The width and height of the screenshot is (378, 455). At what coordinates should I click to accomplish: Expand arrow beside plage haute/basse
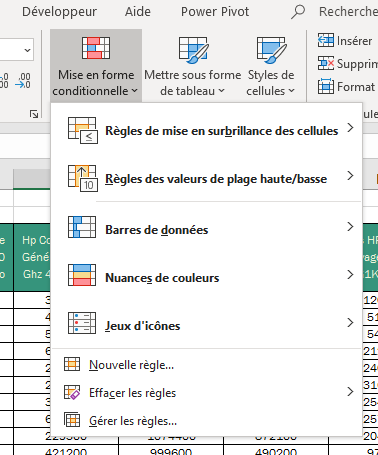click(350, 176)
